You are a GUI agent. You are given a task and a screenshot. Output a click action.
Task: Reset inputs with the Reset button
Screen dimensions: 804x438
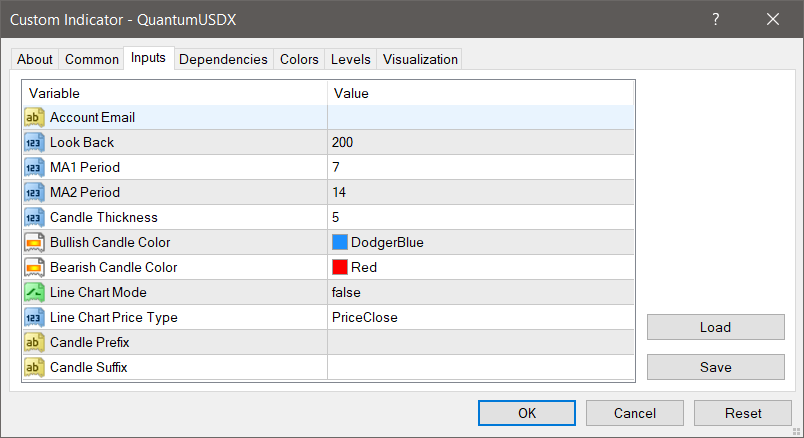tap(742, 413)
